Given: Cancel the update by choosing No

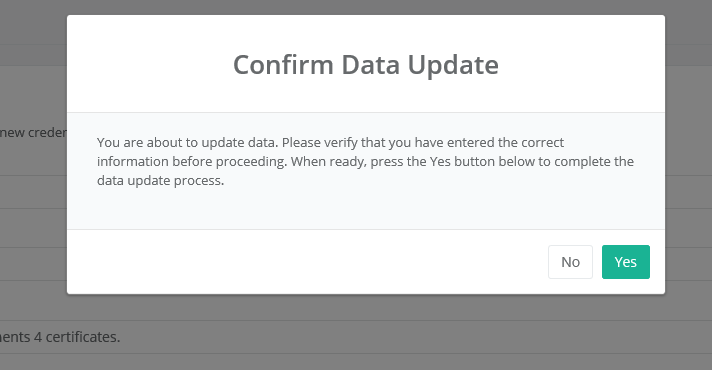Looking at the screenshot, I should coord(570,262).
